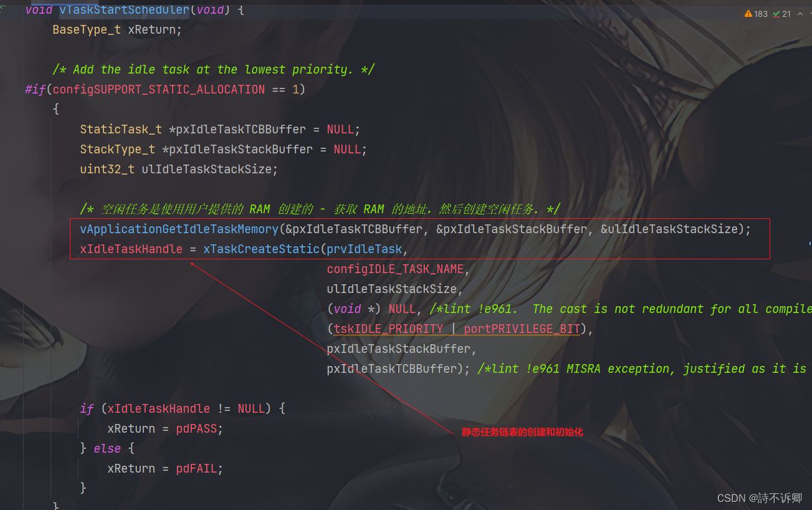Click the orange warnings indicator showing 183
The image size is (812, 510).
(x=756, y=14)
